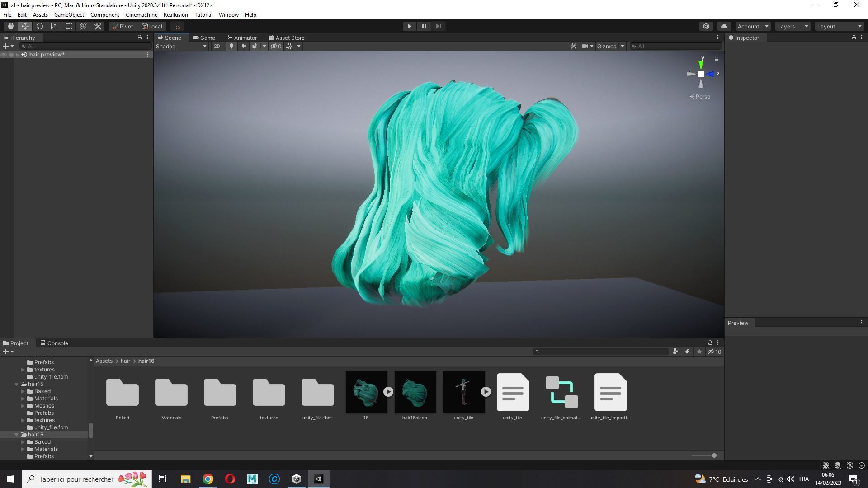Select the Hand tool in toolbar
This screenshot has height=488, width=868.
[10, 26]
